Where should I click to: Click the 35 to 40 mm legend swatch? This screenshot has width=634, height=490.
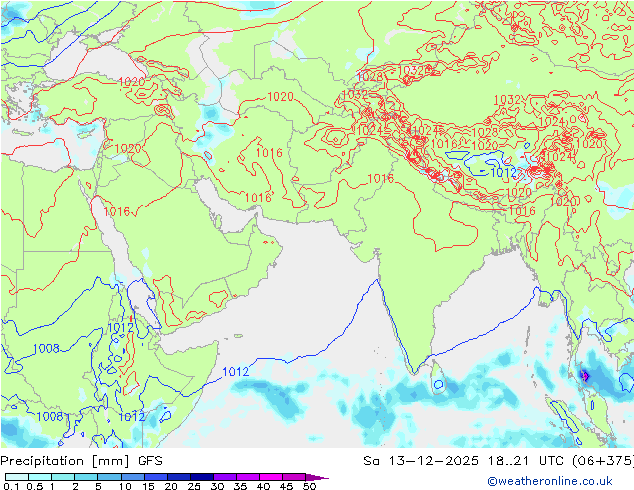[248, 477]
